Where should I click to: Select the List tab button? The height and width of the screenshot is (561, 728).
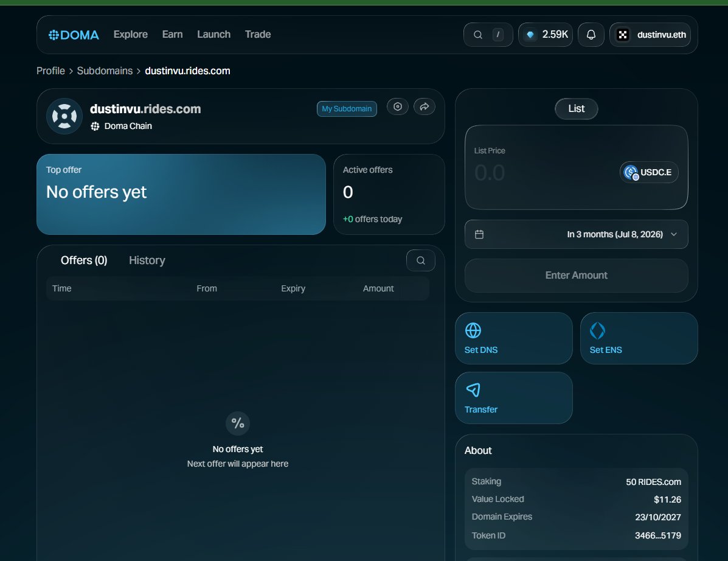[x=576, y=109]
